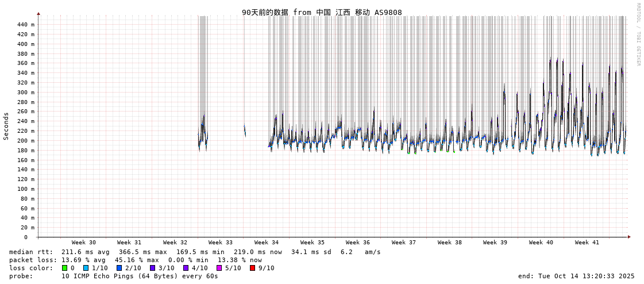Click the graph title mentioning AS9808
The width and height of the screenshot is (644, 284).
point(322,12)
